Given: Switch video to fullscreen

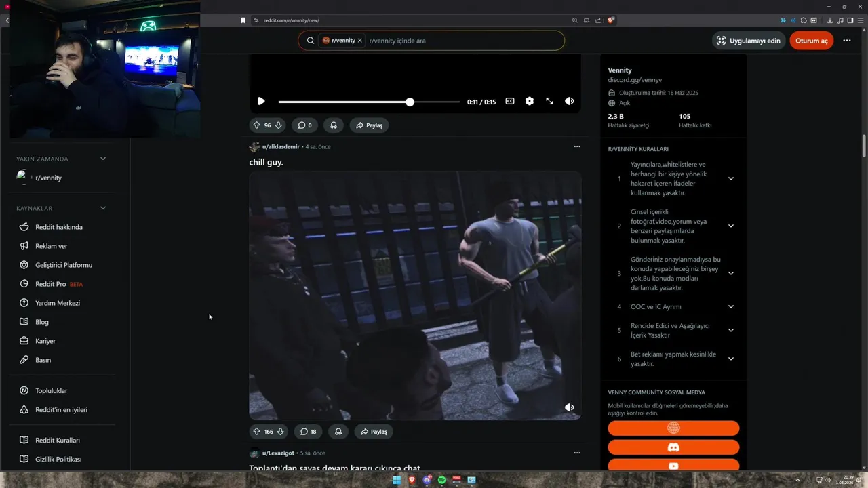Looking at the screenshot, I should 549,102.
